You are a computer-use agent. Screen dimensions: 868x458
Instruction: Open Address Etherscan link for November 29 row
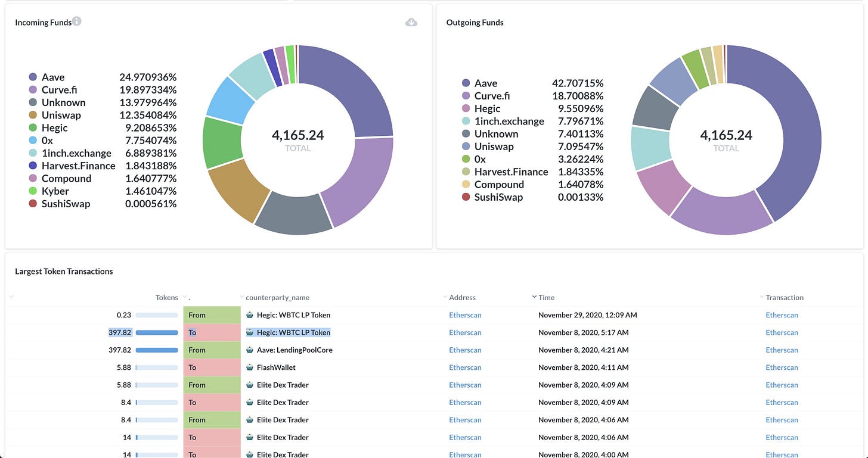[x=465, y=315]
